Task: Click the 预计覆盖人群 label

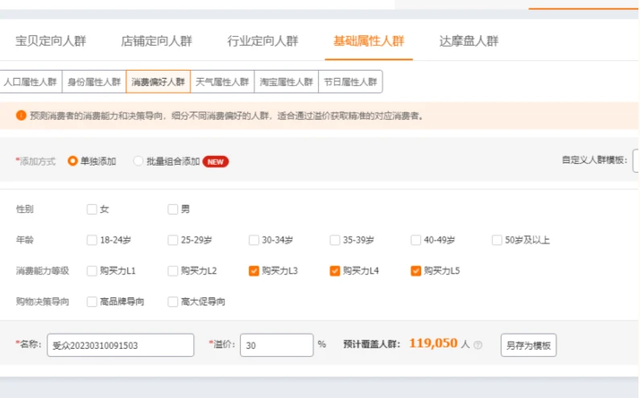Action: point(372,345)
